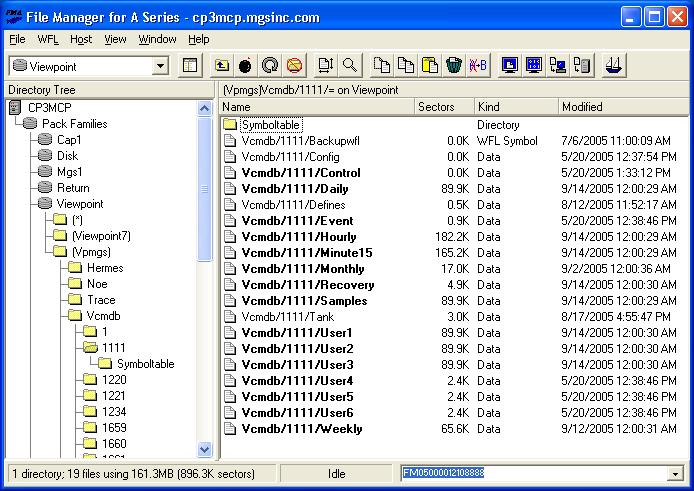This screenshot has width=694, height=491.
Task: Click the green trash bin delete icon
Action: pyautogui.click(x=453, y=66)
